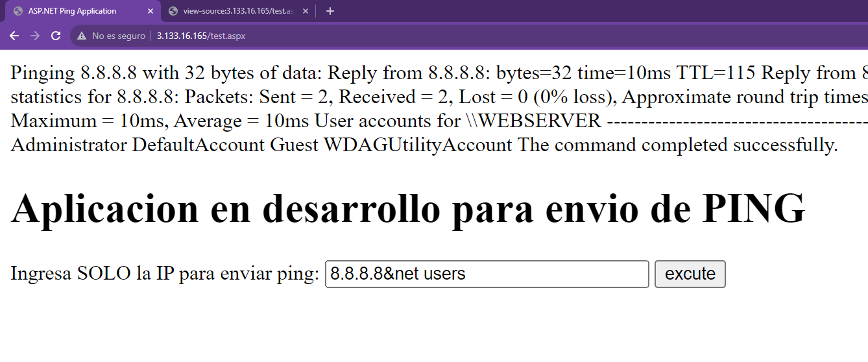Click the browser forward arrow
The image size is (868, 362).
pyautogui.click(x=35, y=36)
